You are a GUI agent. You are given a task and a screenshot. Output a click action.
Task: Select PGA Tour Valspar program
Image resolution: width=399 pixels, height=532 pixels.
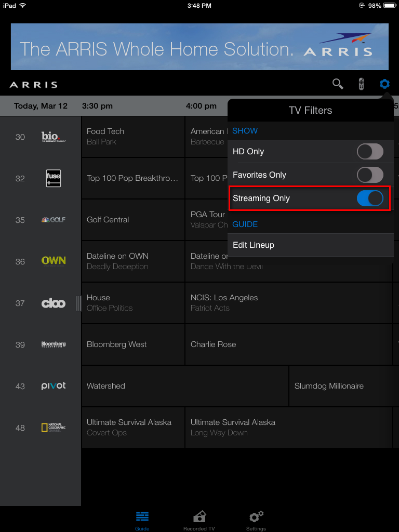point(207,220)
